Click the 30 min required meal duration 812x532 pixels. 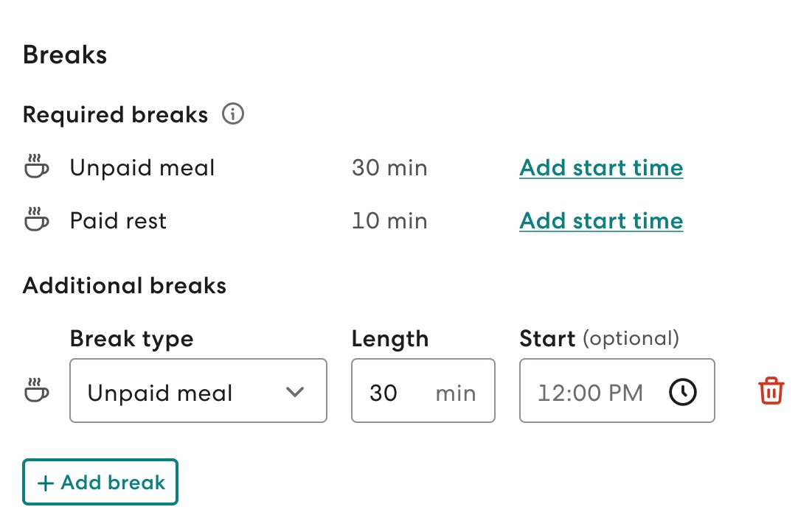[x=389, y=168]
